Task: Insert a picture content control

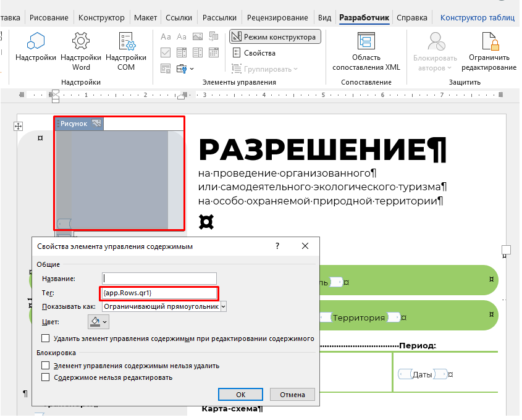Action: (198, 37)
